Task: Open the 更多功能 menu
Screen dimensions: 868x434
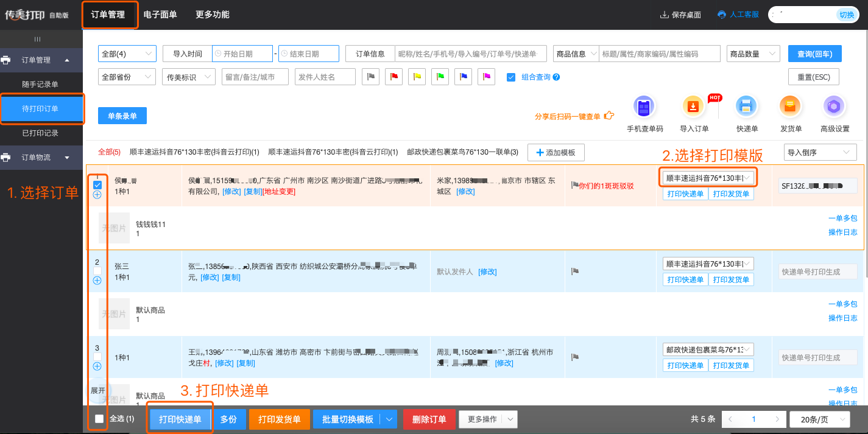Action: click(x=213, y=15)
